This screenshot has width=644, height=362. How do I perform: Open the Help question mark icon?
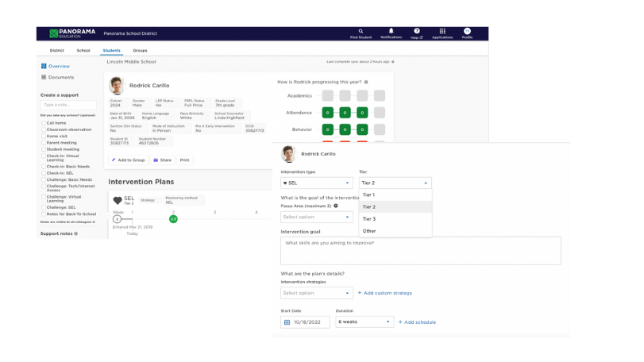(x=416, y=31)
